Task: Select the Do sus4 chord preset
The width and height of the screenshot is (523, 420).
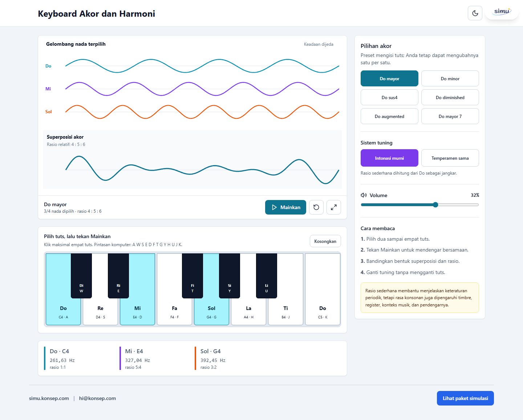Action: (389, 97)
